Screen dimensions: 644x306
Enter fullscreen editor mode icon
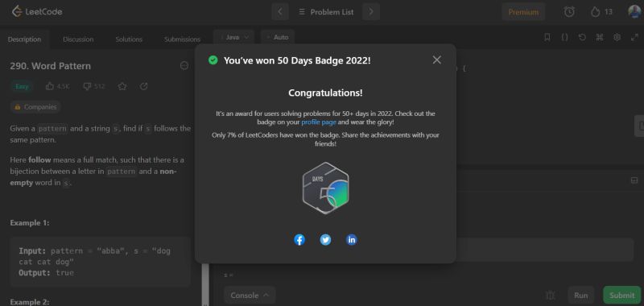pyautogui.click(x=634, y=37)
